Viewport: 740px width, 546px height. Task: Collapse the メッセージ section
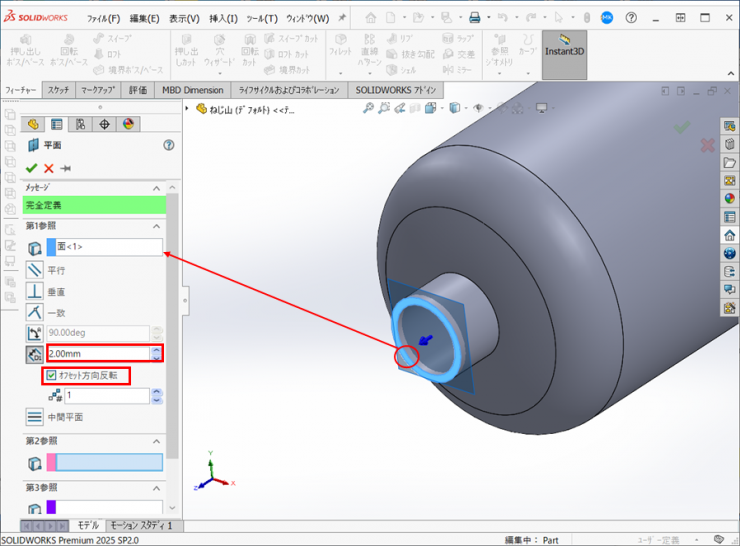tap(156, 188)
